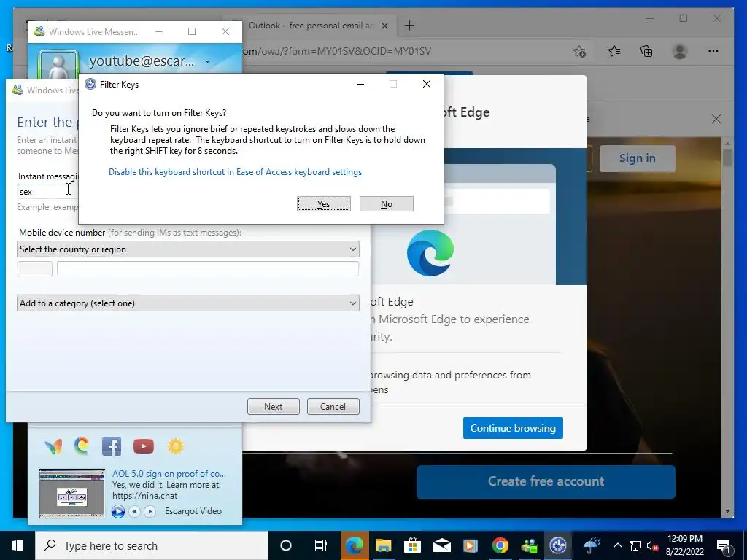This screenshot has width=747, height=560.
Task: Click Cancel in the add contact window
Action: 333,407
